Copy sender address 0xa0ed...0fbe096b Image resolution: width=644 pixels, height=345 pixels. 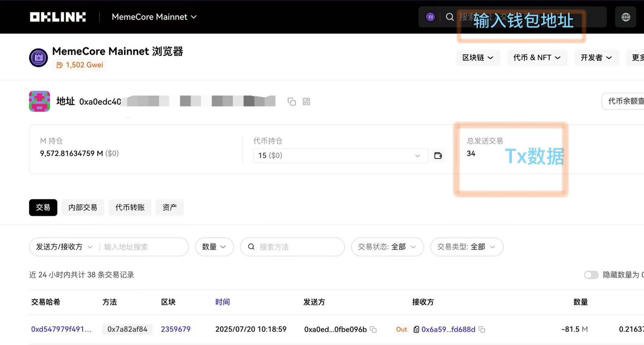[373, 329]
